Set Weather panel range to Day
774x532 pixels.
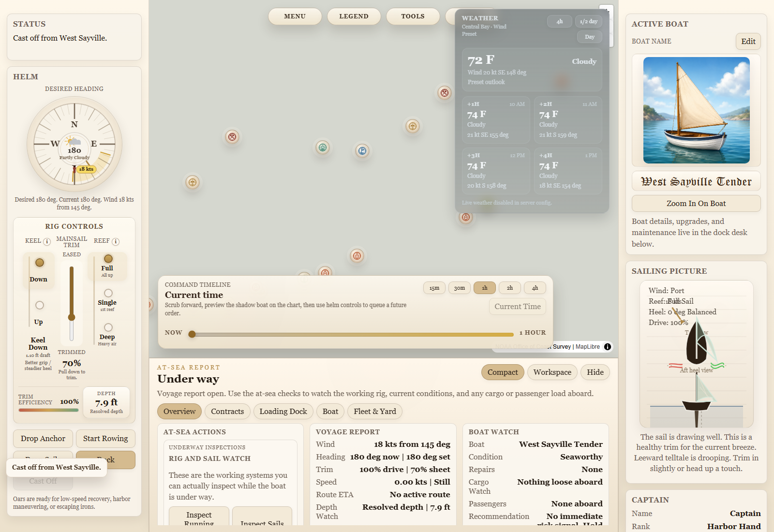click(x=590, y=37)
